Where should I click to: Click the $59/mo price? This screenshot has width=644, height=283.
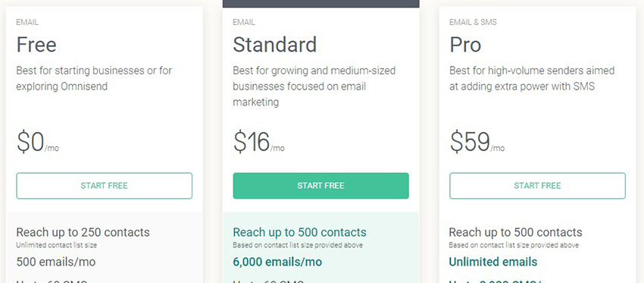pyautogui.click(x=477, y=142)
